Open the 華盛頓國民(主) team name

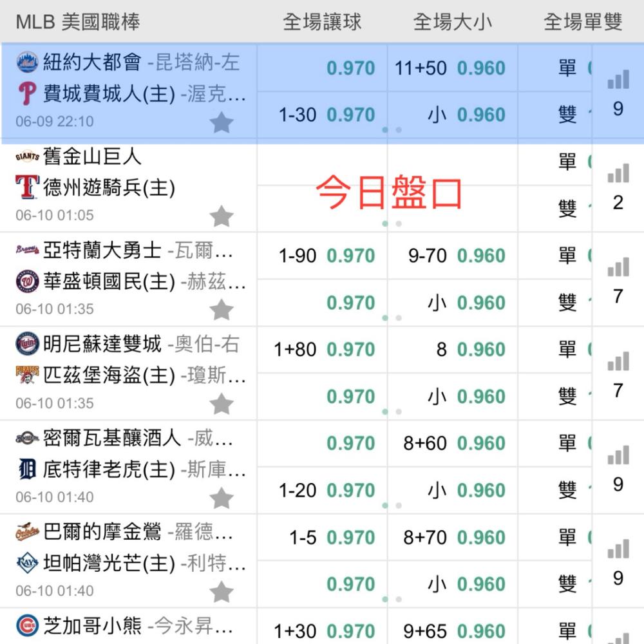click(x=109, y=282)
